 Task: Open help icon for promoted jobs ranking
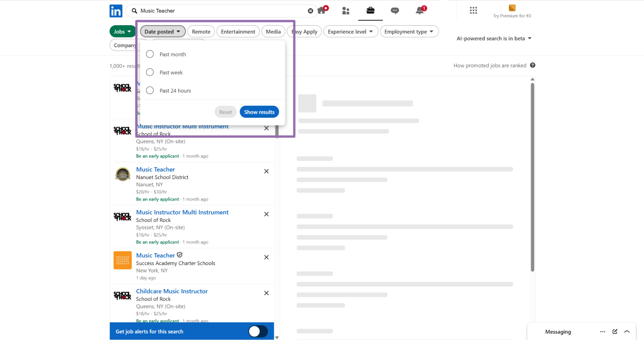[x=533, y=65]
